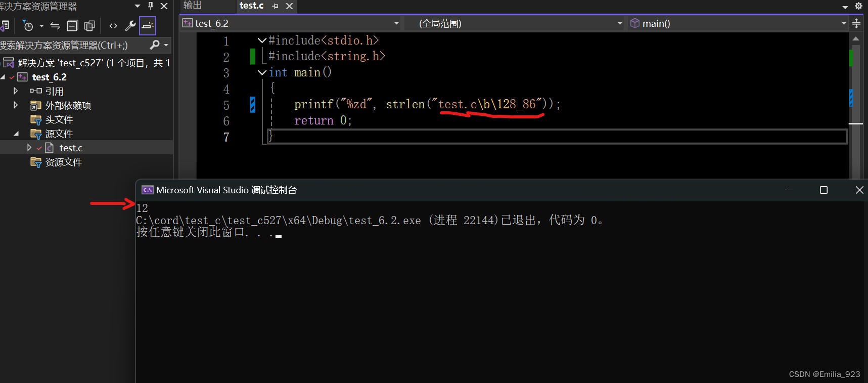Click the Collapse All icon in Solution Explorer
The image size is (868, 383).
click(72, 26)
